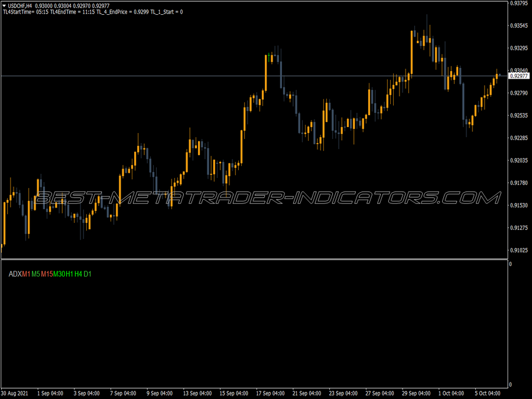
Task: Click the TL4StartTime= 05:15 indicator text
Action: pos(26,12)
